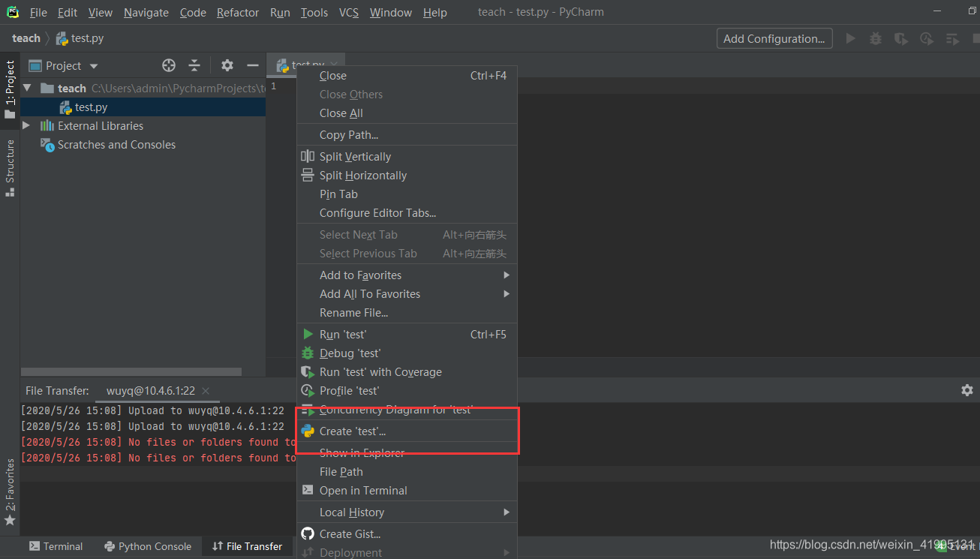
Task: Select File Transfer tool window tab
Action: [247, 546]
